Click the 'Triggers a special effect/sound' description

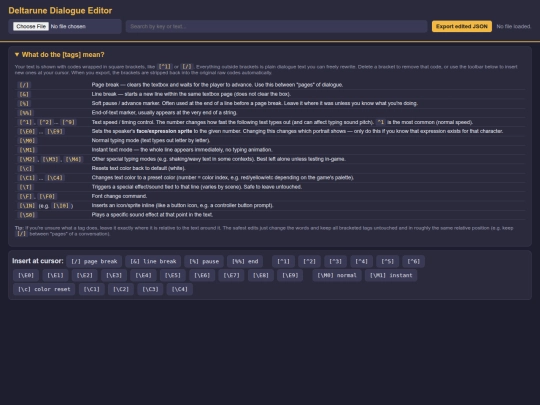click(197, 187)
